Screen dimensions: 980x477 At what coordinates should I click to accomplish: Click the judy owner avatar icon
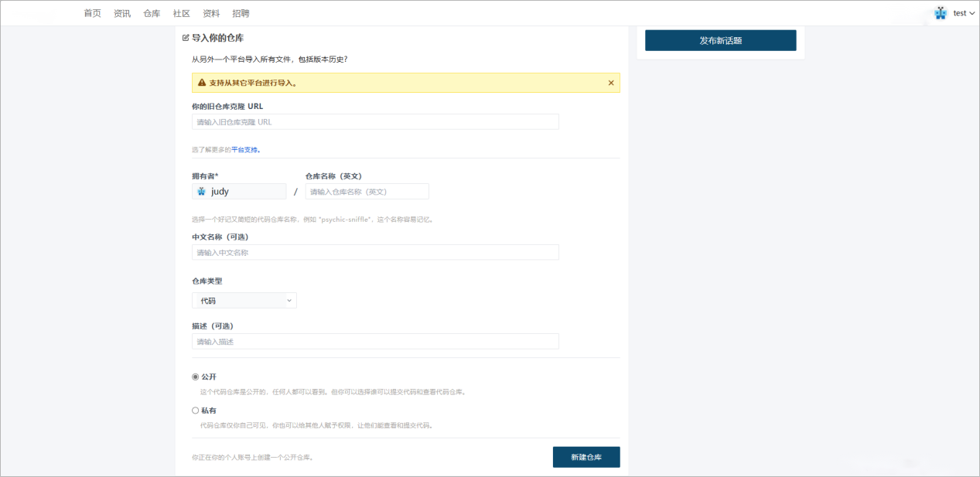tap(202, 192)
